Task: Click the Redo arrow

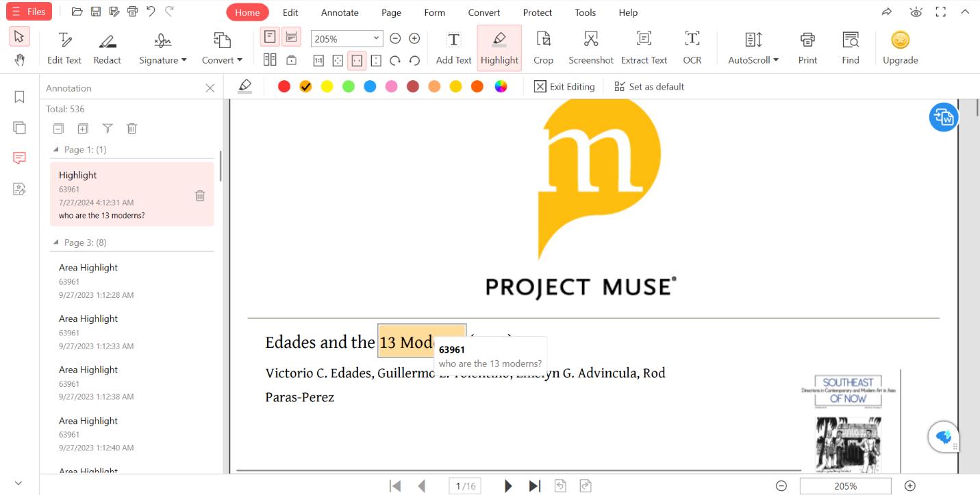Action: [x=169, y=12]
